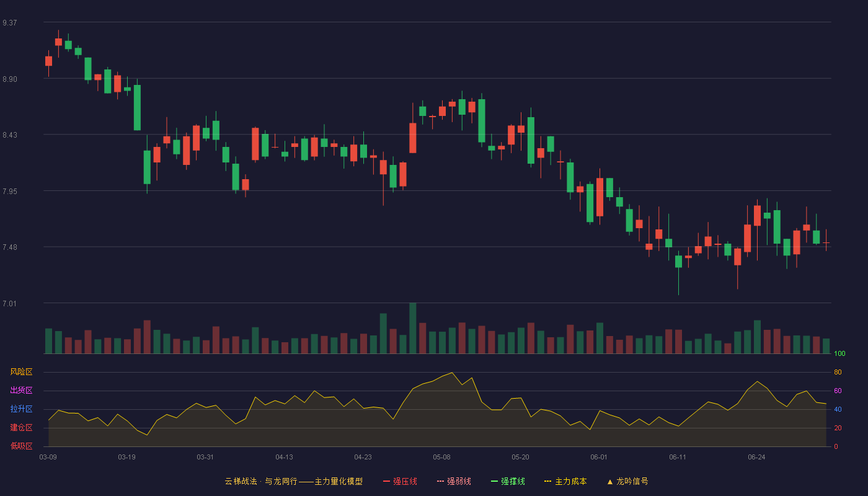Click the 拉升区 zone label

pos(21,409)
